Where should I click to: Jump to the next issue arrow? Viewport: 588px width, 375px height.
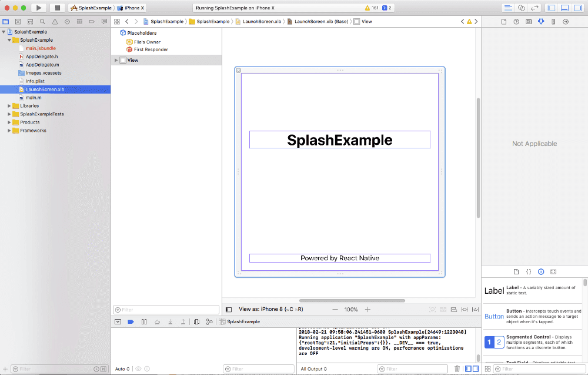click(x=476, y=22)
